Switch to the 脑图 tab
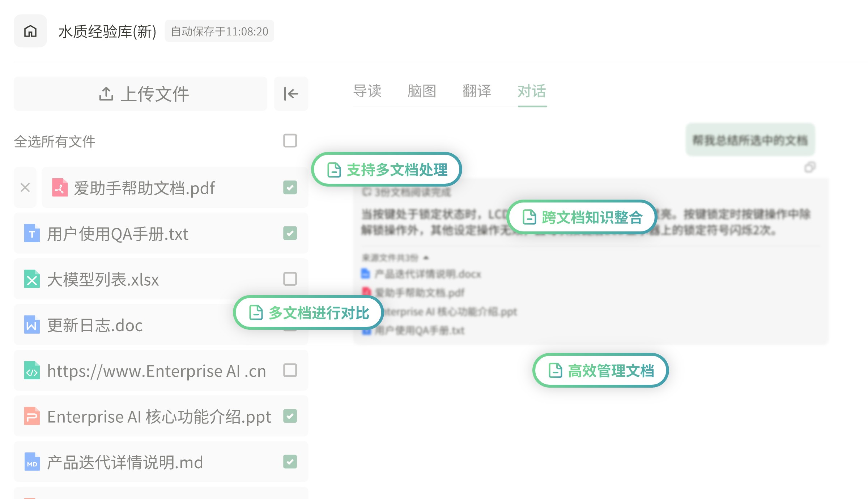Screen dimensions: 868x499 (422, 91)
